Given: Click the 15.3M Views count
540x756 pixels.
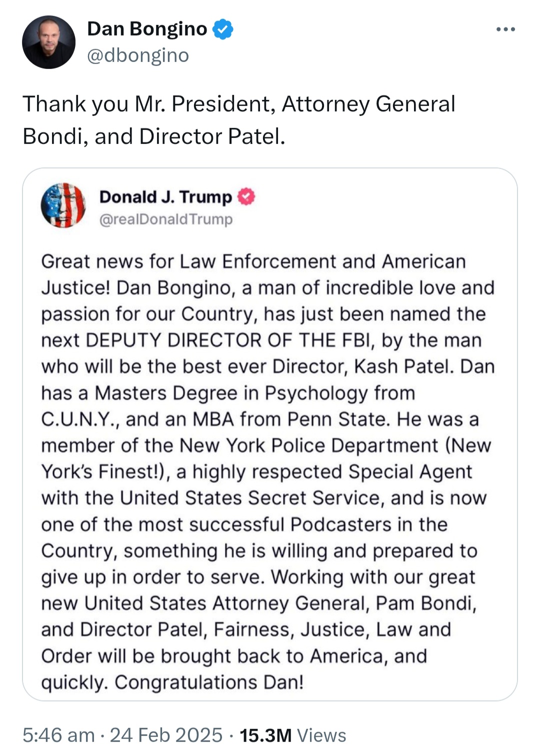Looking at the screenshot, I should tap(292, 735).
